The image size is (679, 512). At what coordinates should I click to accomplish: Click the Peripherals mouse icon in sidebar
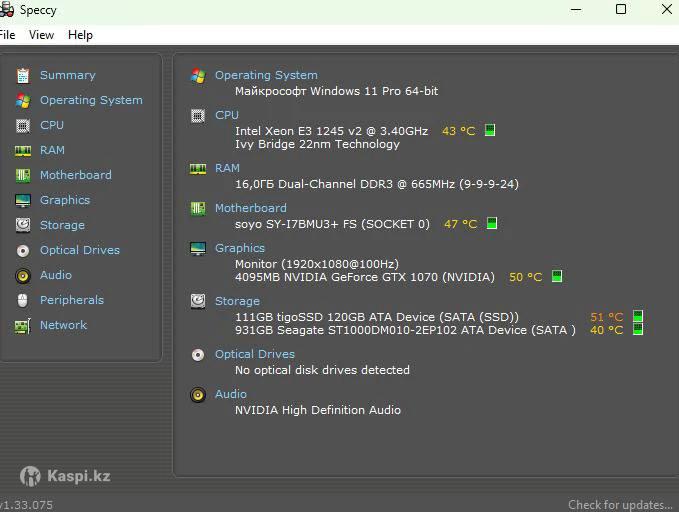click(22, 300)
